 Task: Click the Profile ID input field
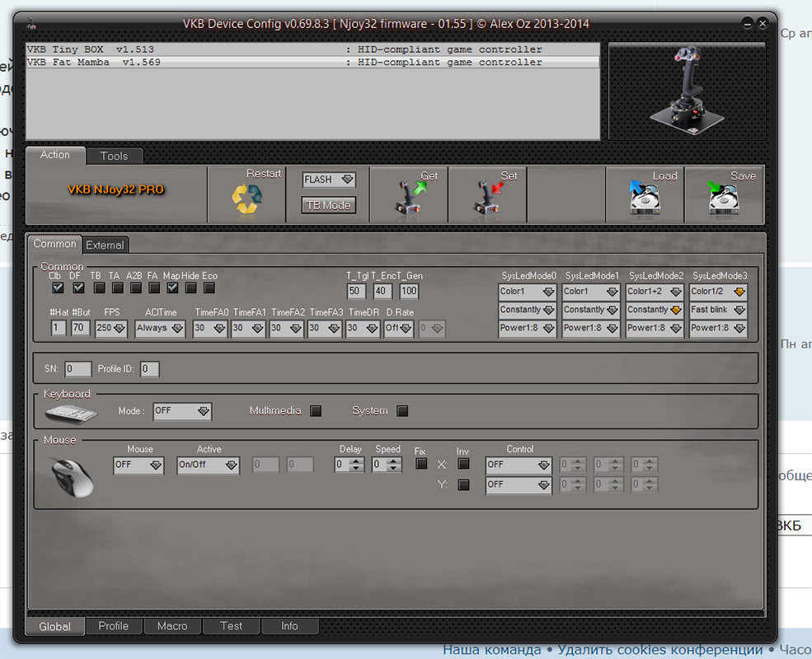[x=149, y=369]
